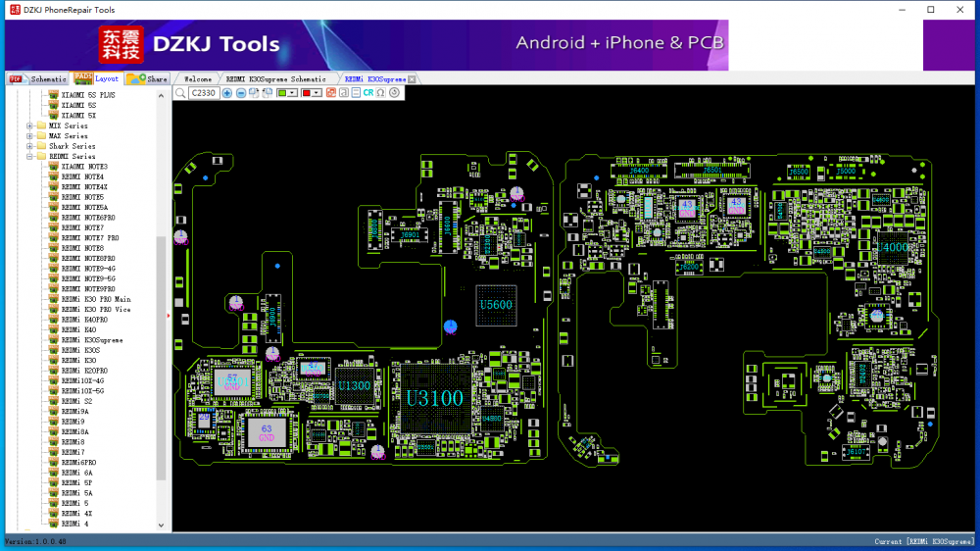Open the green color dropdown arrow
Viewport: 980px width, 551px height.
click(292, 93)
